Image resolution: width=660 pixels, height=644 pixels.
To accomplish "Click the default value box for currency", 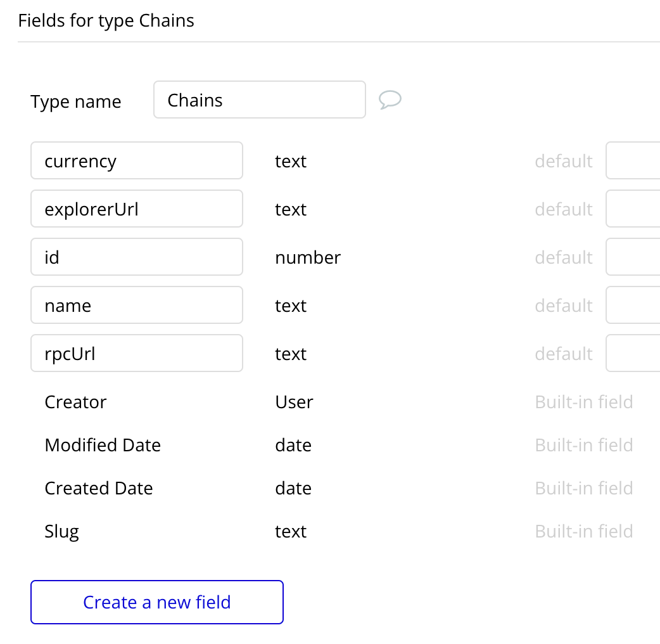I will coord(633,160).
